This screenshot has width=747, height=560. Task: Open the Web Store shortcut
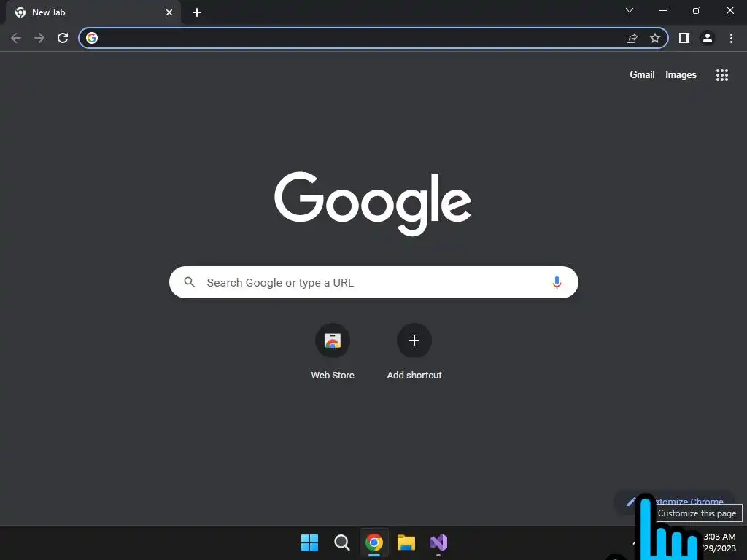click(x=333, y=352)
